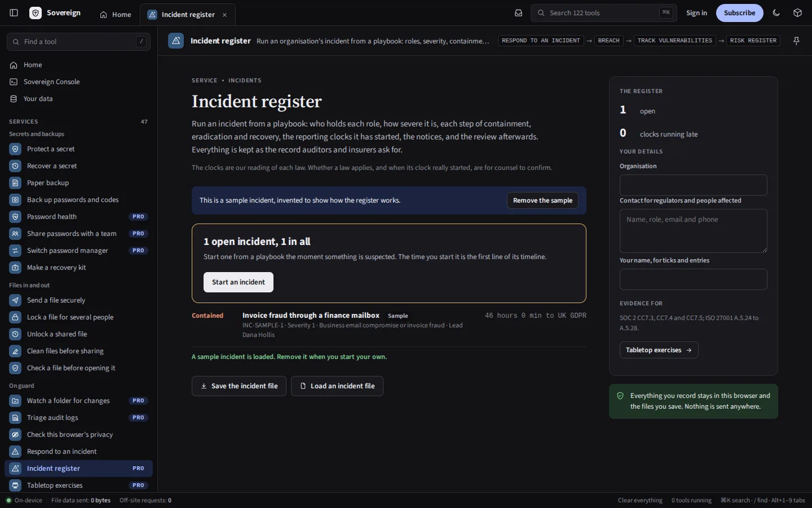
Task: Click Share passwords with a team icon
Action: [15, 234]
